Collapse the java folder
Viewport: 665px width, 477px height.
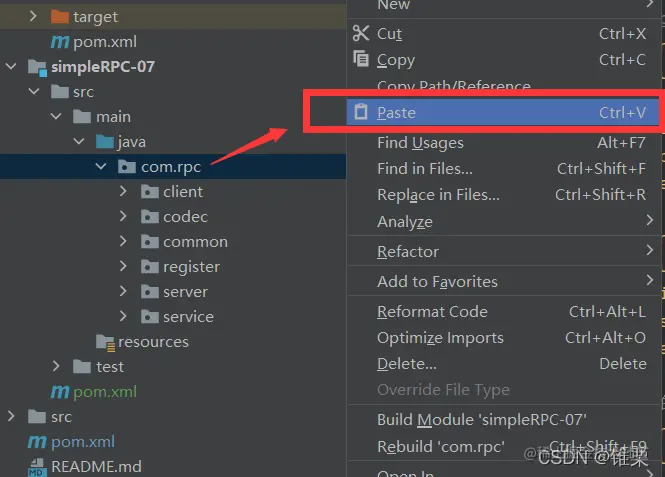pyautogui.click(x=79, y=141)
